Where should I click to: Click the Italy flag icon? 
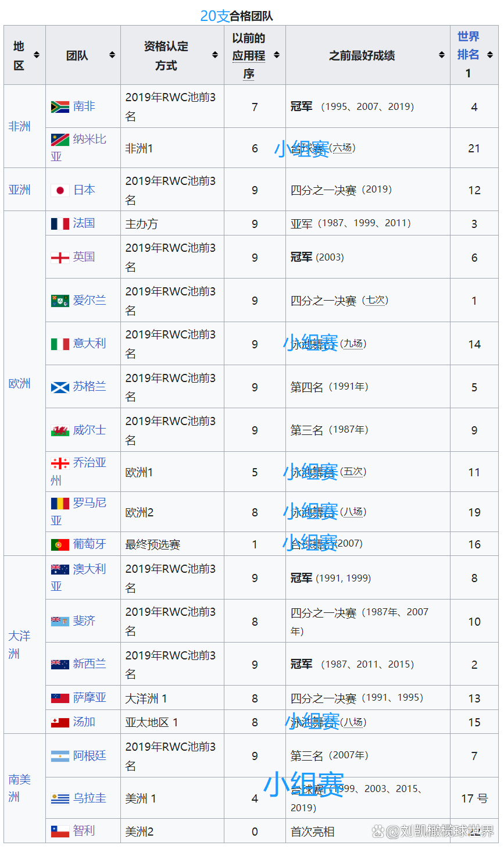point(60,344)
